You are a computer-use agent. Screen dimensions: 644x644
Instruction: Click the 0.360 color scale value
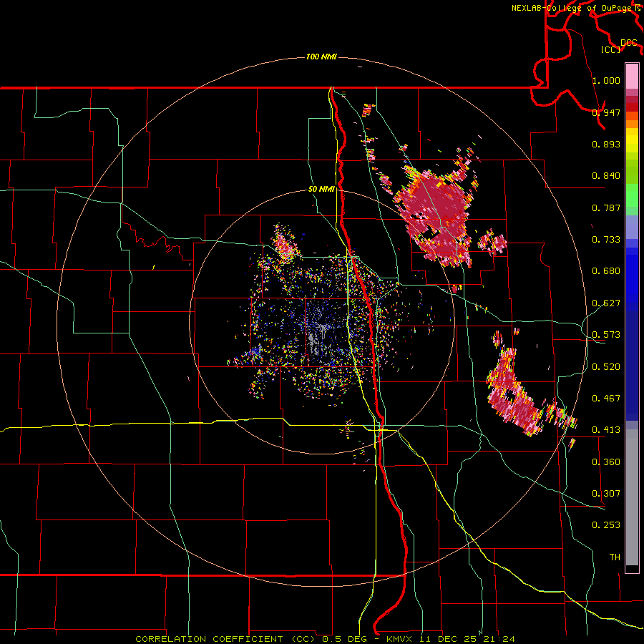click(x=606, y=462)
